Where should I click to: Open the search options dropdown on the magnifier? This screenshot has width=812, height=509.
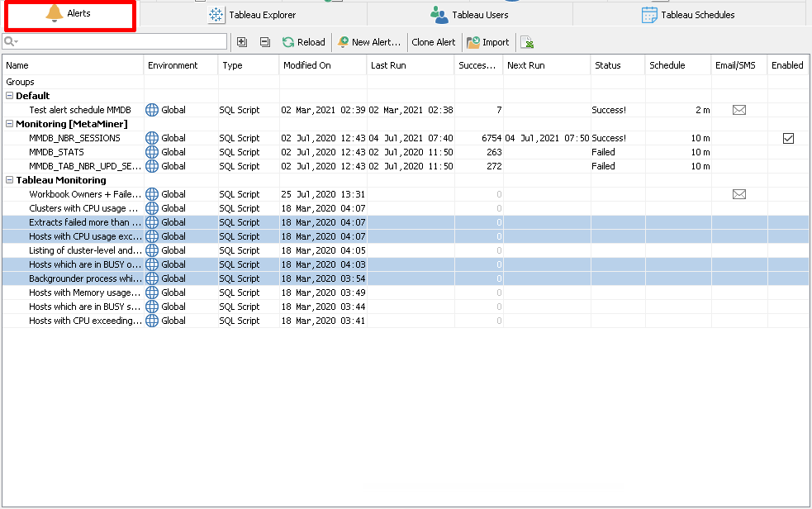11,41
